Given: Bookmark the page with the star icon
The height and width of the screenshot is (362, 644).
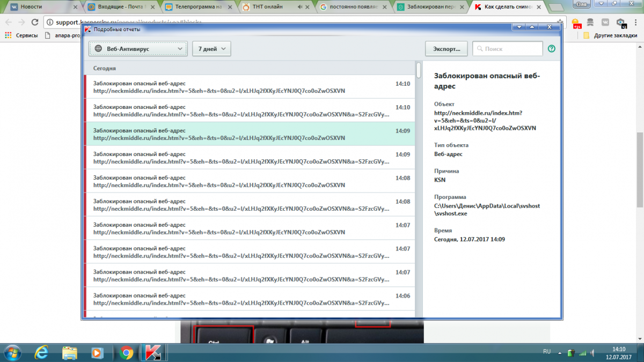Looking at the screenshot, I should tap(560, 23).
